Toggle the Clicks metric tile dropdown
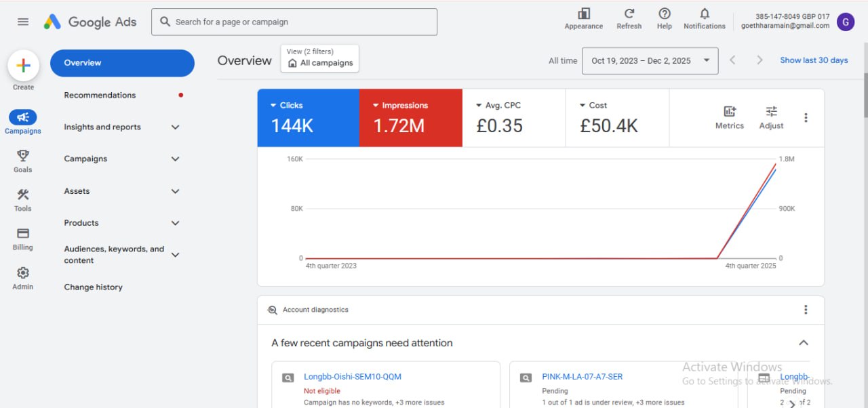Screen dimensions: 868x408 pos(274,105)
